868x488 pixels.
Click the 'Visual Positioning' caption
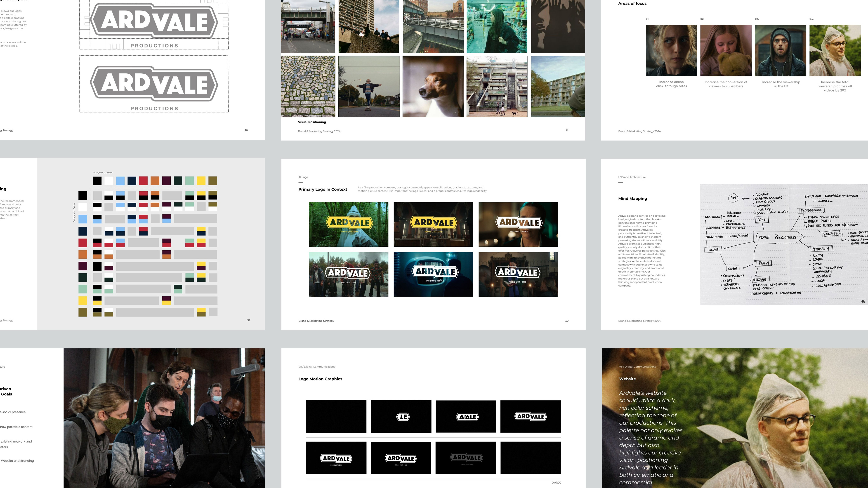click(312, 122)
